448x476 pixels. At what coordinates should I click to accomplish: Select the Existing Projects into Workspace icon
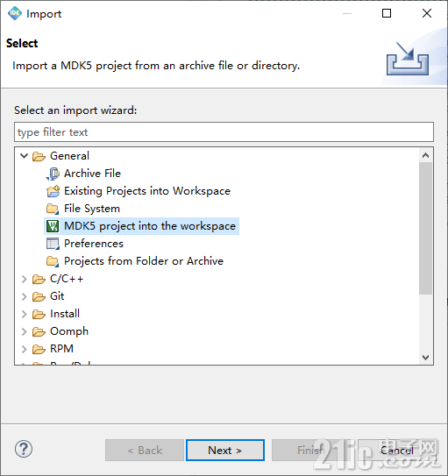click(x=53, y=191)
